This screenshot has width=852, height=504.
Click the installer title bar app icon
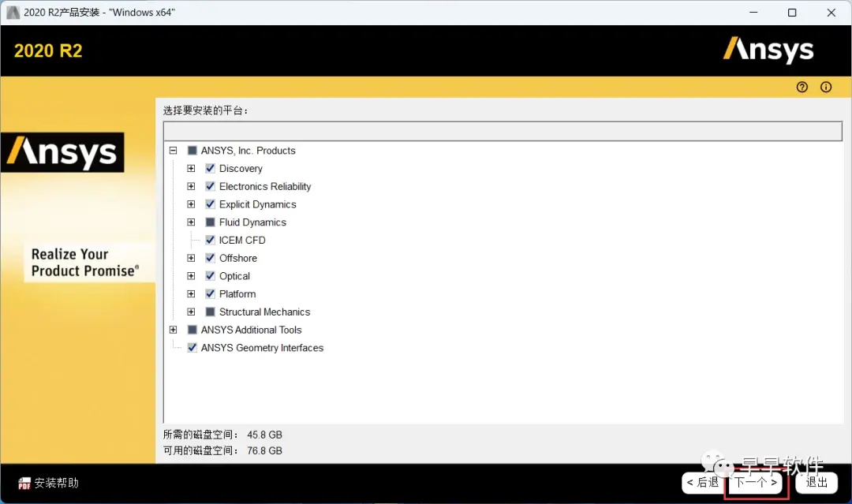coord(13,12)
